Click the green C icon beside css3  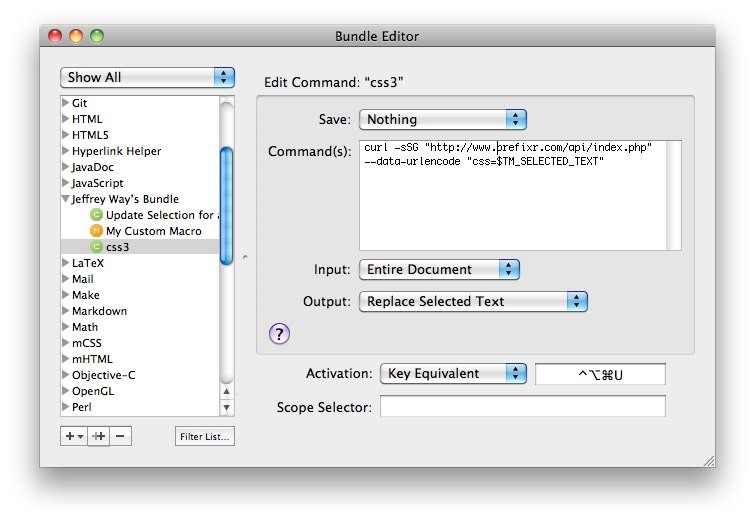[96, 247]
